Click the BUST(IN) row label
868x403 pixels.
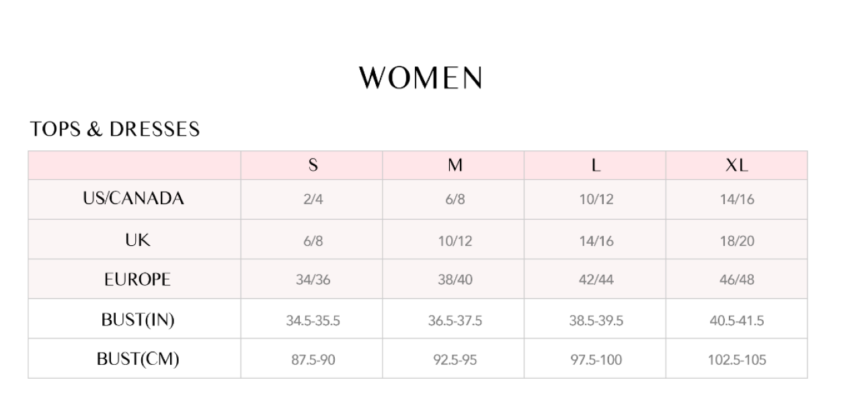point(138,320)
